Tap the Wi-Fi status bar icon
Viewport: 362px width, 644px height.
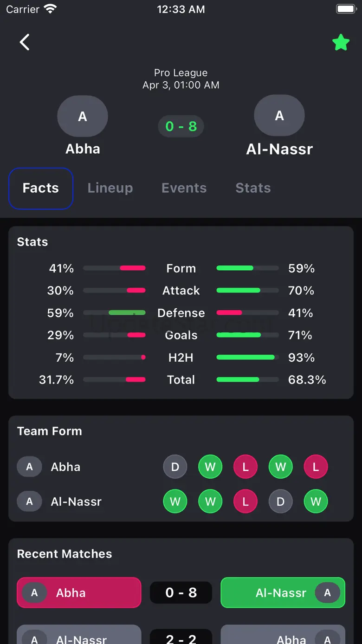[50, 9]
